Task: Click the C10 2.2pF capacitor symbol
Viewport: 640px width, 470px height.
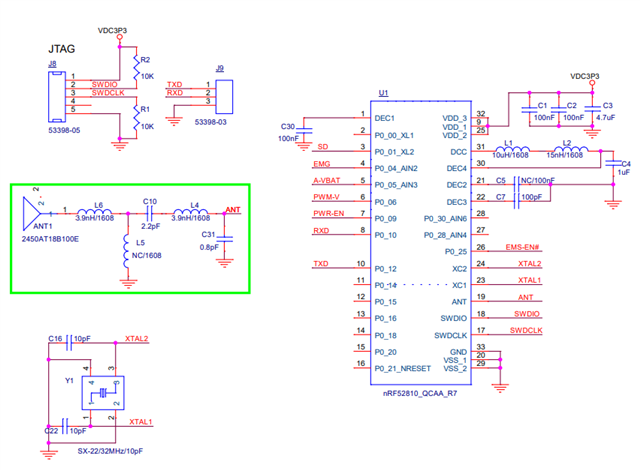Action: point(149,213)
